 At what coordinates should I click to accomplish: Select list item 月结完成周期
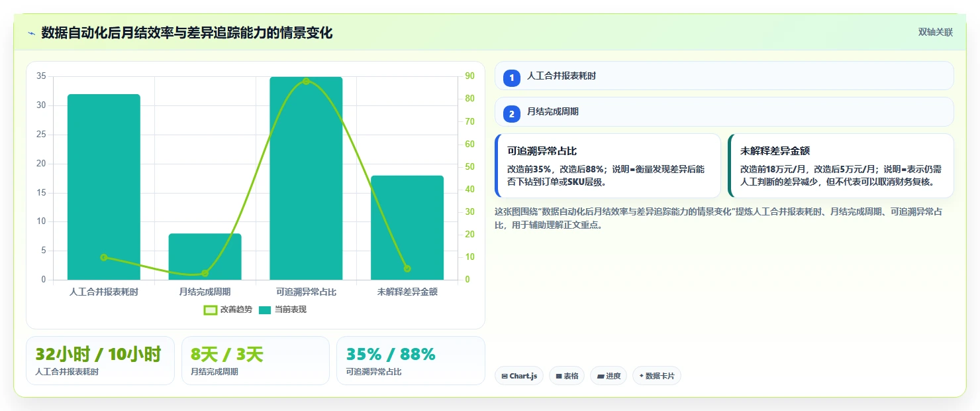(x=724, y=111)
